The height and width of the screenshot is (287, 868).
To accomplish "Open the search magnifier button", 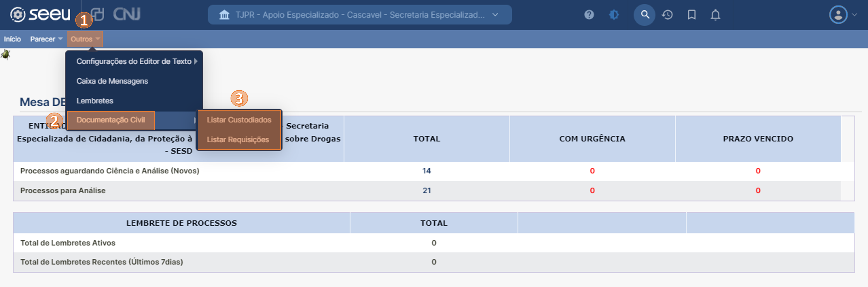I will click(644, 15).
